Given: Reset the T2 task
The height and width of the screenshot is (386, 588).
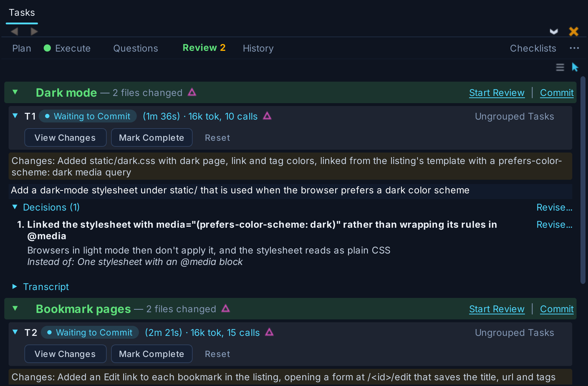Looking at the screenshot, I should [217, 354].
